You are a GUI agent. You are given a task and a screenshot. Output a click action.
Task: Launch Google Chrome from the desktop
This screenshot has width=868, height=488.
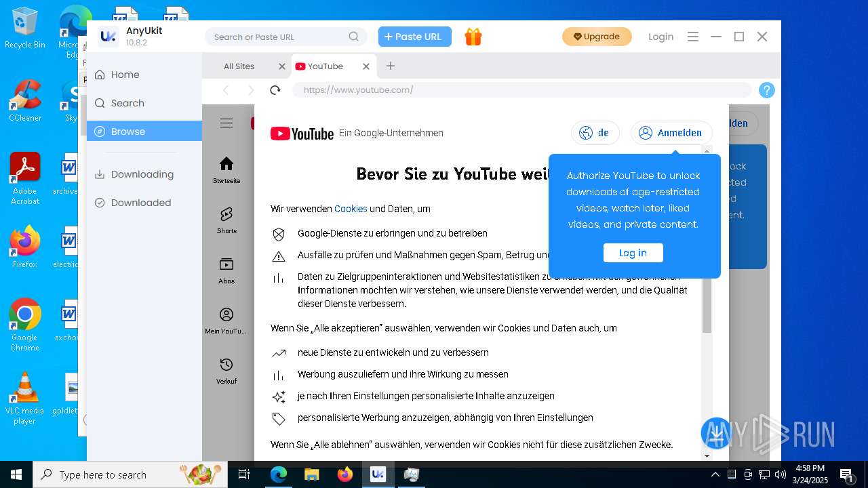pyautogui.click(x=25, y=325)
